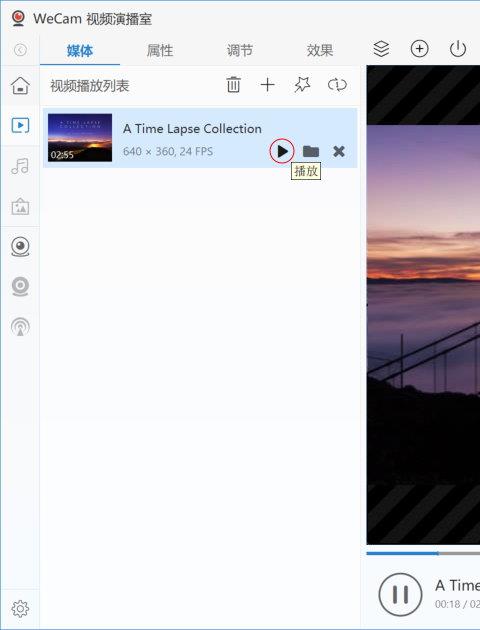The image size is (480, 630).
Task: Add a video with the plus icon
Action: point(267,84)
